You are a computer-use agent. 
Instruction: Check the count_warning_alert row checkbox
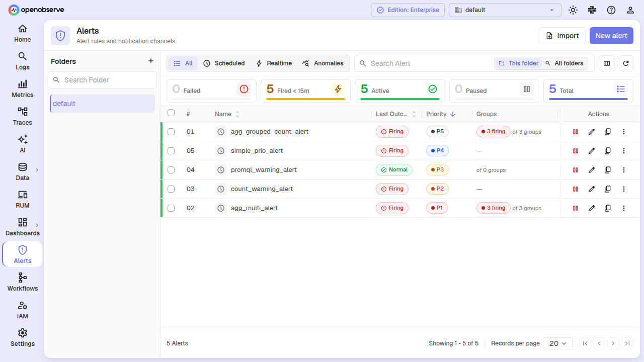pyautogui.click(x=171, y=189)
